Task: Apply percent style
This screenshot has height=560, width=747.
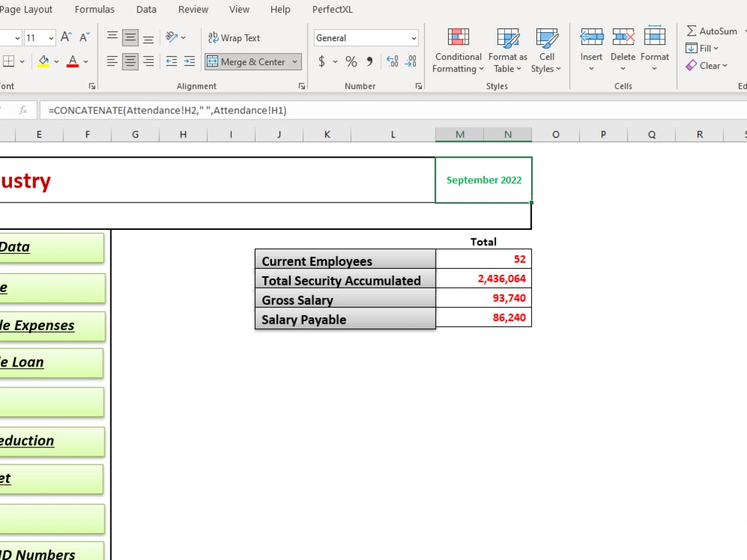Action: point(351,61)
